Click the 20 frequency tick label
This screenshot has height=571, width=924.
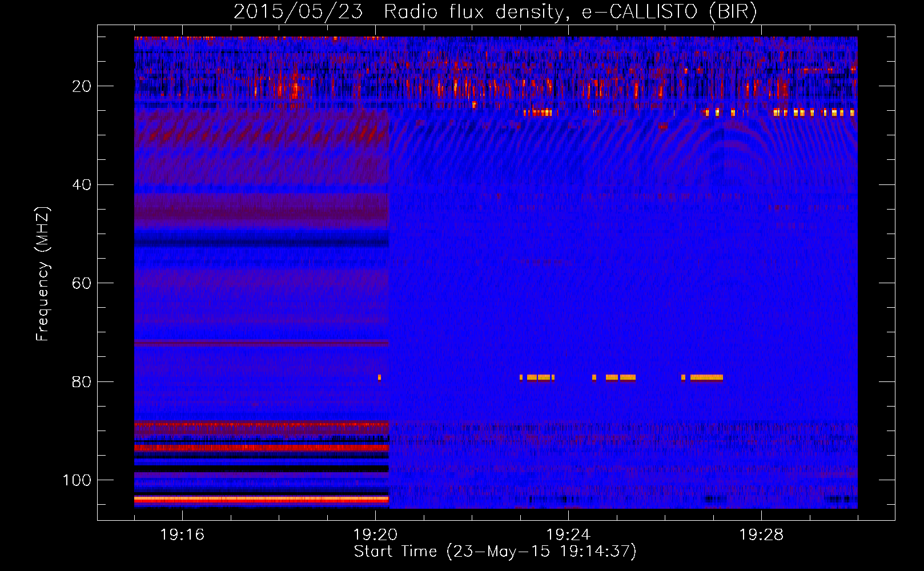click(82, 86)
